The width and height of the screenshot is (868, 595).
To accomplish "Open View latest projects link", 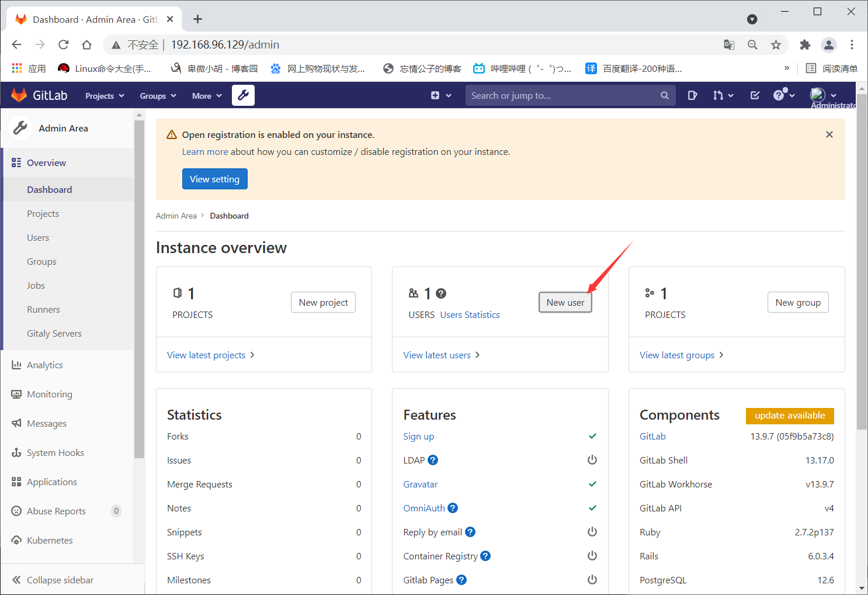I will coord(210,355).
